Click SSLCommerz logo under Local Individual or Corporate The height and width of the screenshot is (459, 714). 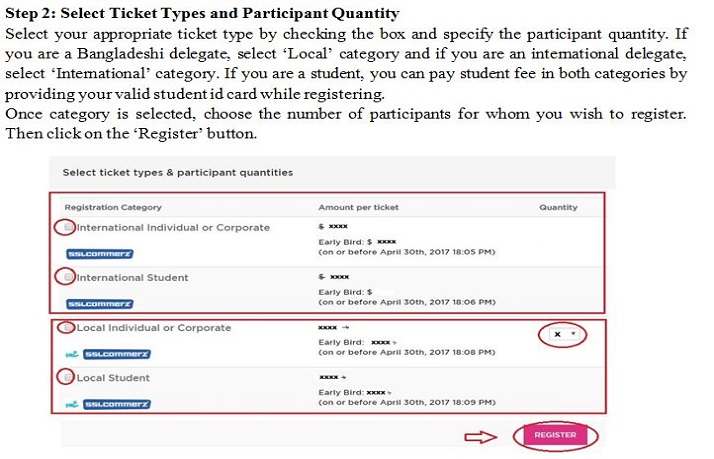coord(116,353)
